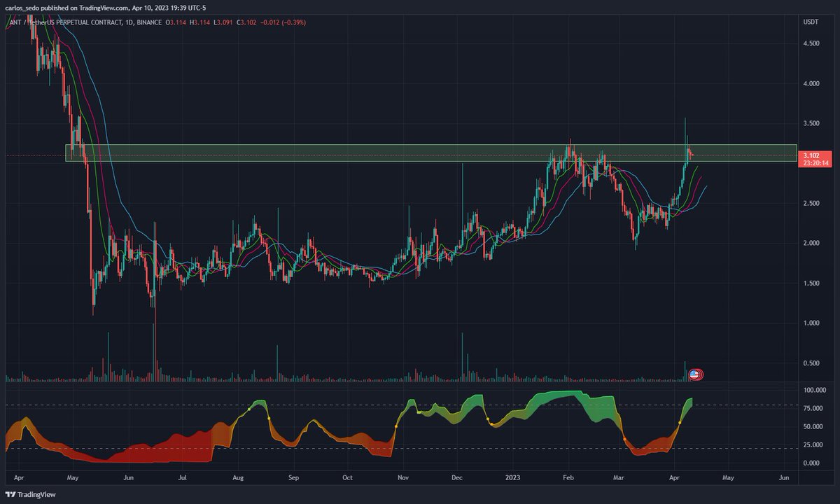The height and width of the screenshot is (504, 840).
Task: Click the 1.500 price axis label
Action: pos(812,283)
